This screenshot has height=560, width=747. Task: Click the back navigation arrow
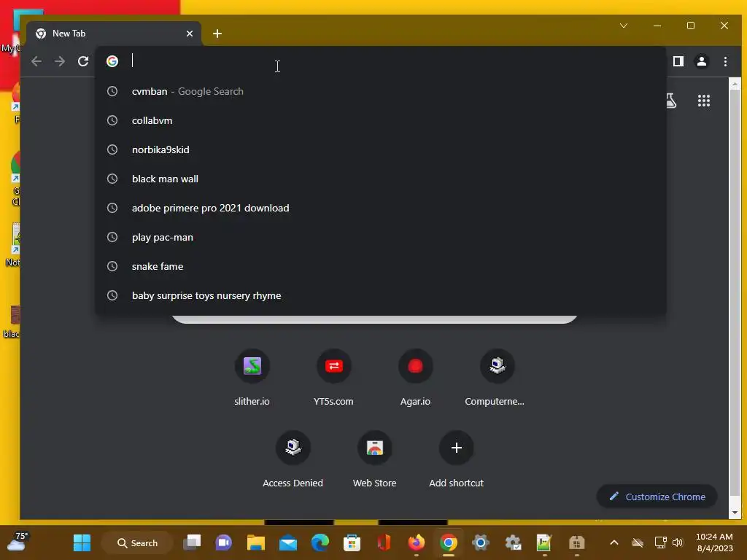pos(36,61)
